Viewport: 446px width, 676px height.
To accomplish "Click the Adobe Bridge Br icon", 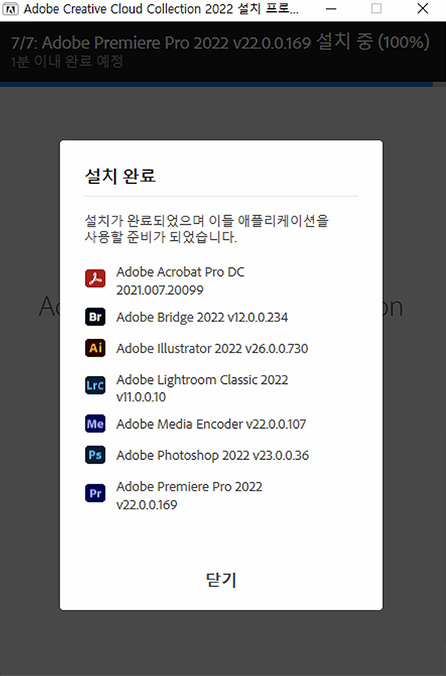I will tap(95, 317).
